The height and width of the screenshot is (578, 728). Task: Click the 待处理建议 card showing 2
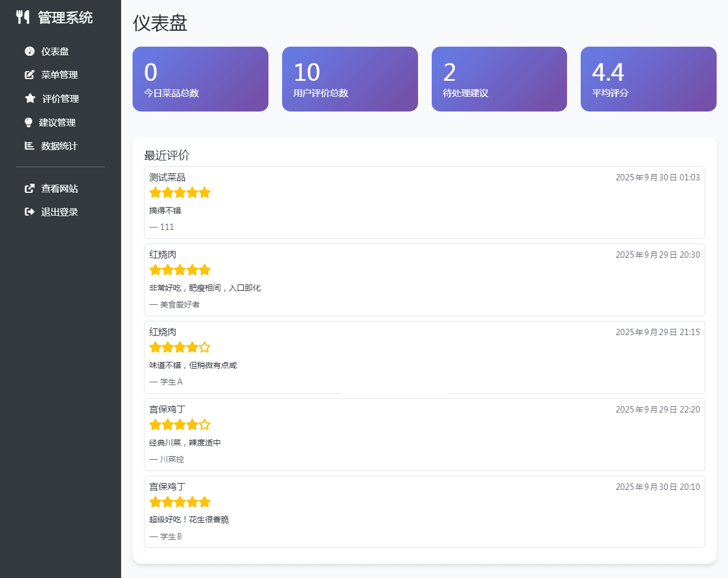pos(499,79)
